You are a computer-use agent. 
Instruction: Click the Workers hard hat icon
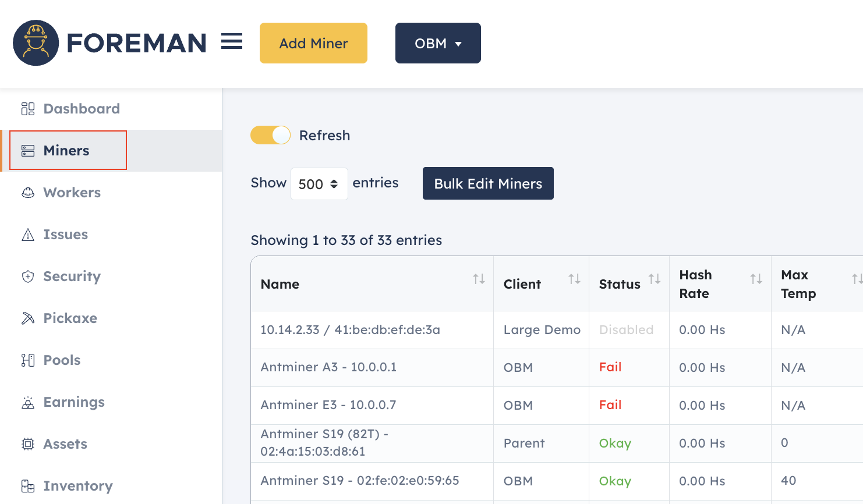point(28,193)
